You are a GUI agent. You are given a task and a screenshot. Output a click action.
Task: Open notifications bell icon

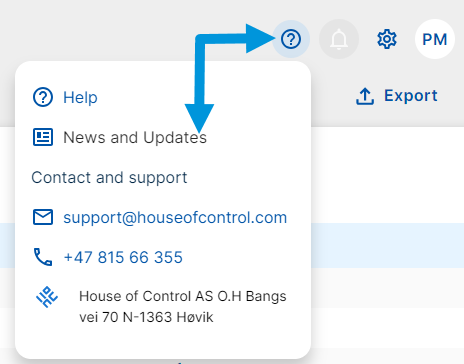[x=339, y=39]
